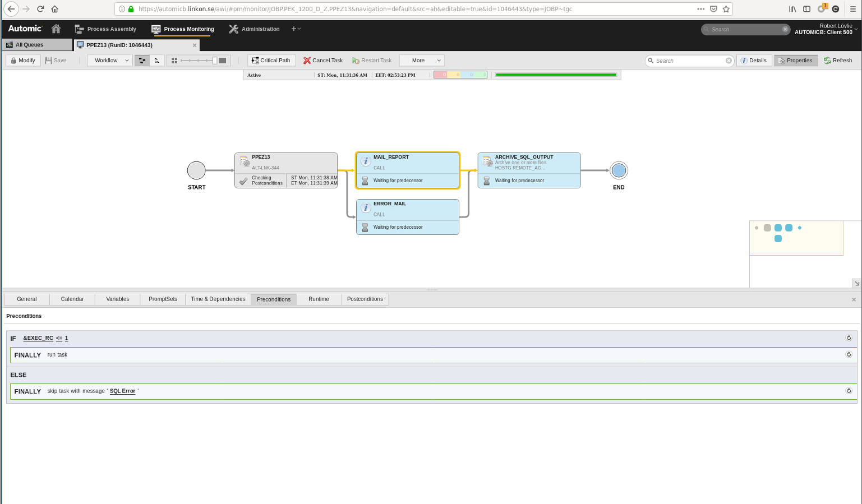
Task: Open the General properties tab
Action: click(x=27, y=299)
